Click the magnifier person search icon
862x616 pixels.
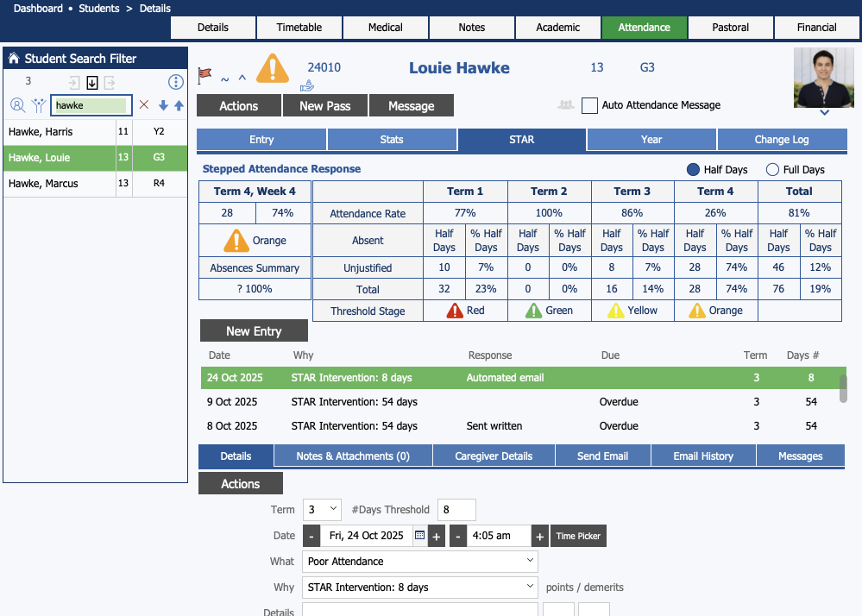(17, 105)
